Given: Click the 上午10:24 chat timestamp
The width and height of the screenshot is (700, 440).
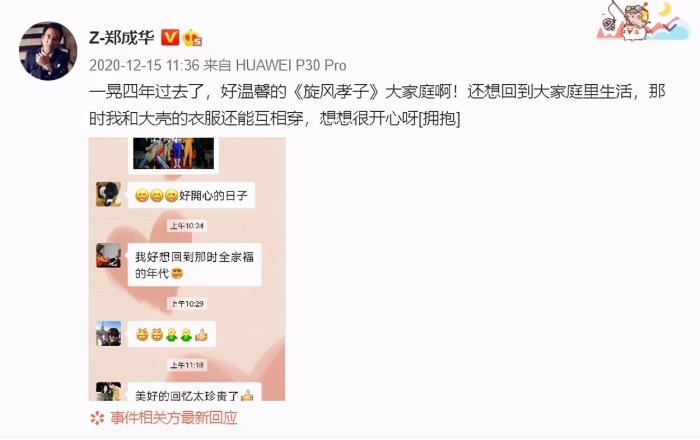Looking at the screenshot, I should click(187, 226).
